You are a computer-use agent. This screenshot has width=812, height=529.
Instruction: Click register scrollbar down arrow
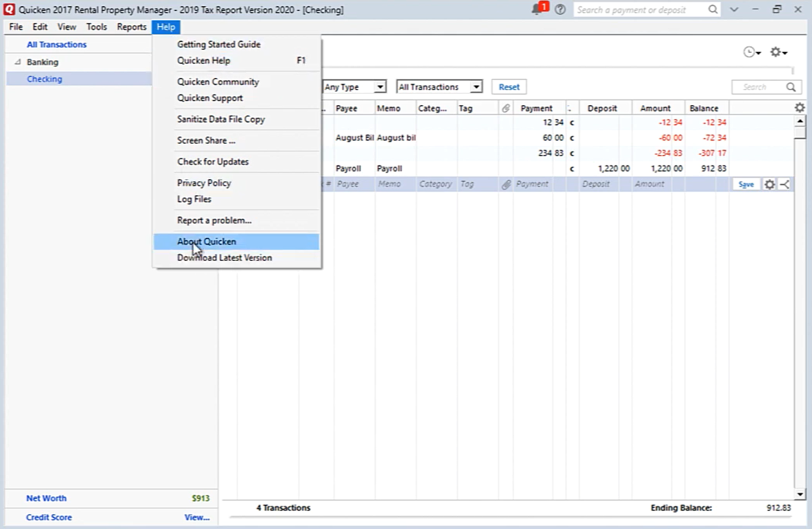800,494
